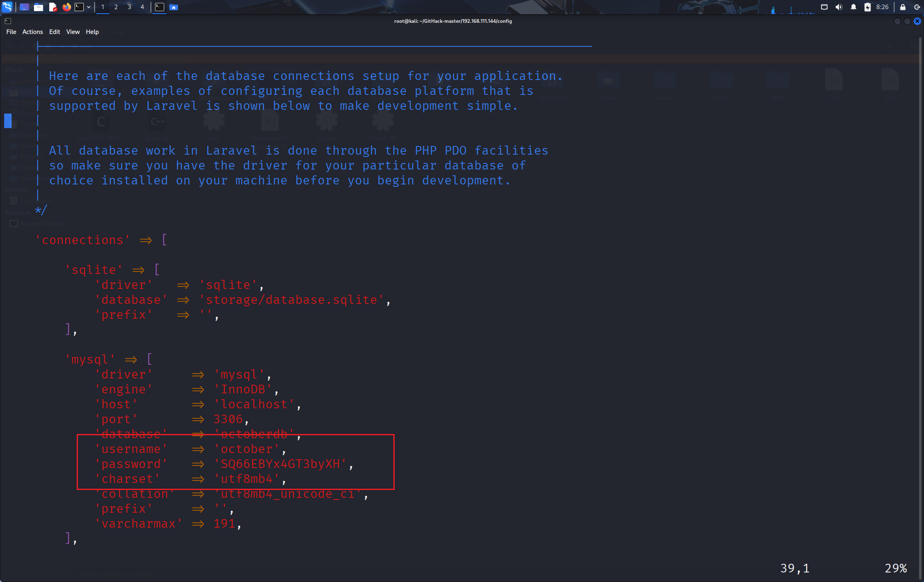Launch Firefox browser from the panel
Image resolution: width=924 pixels, height=582 pixels.
tap(66, 7)
